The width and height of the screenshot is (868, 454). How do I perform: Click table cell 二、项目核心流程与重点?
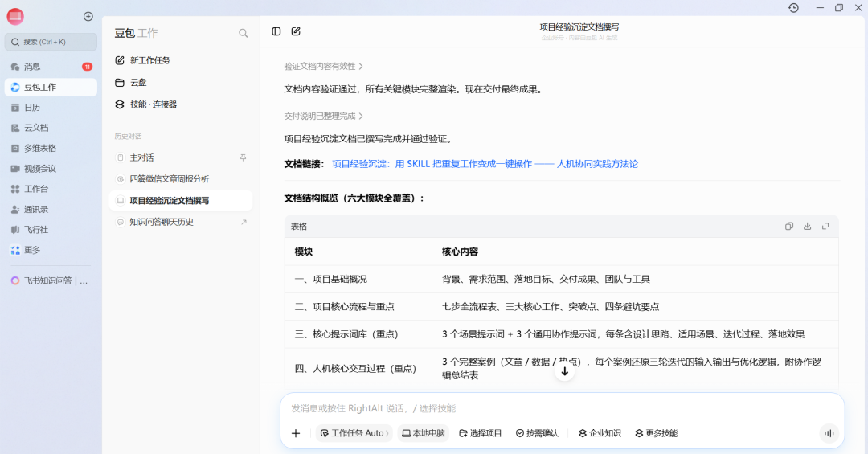358,307
